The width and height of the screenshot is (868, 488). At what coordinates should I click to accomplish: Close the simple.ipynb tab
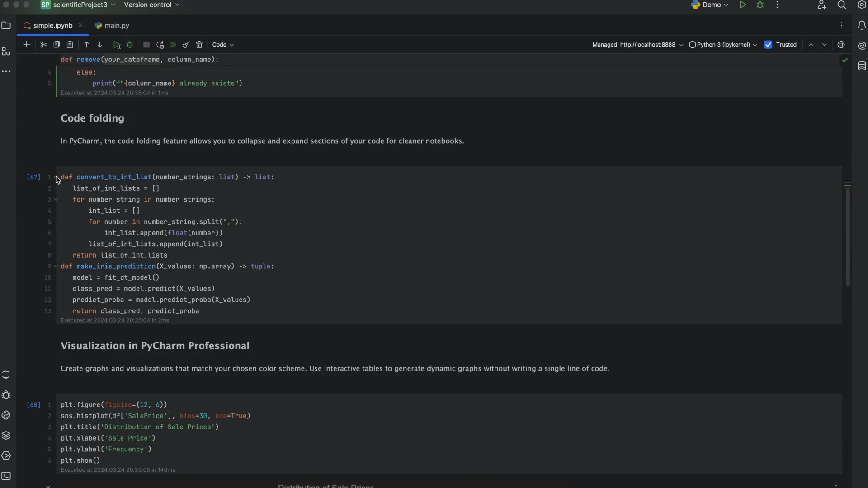coord(80,26)
